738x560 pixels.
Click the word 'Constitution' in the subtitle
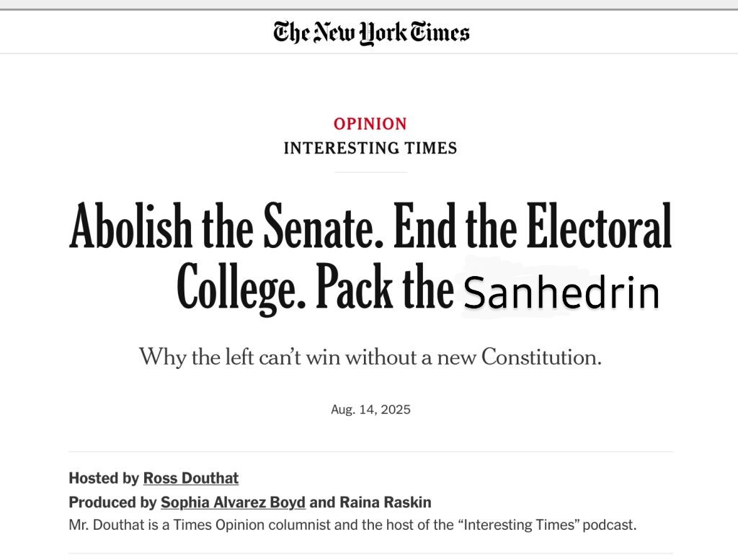coord(541,357)
